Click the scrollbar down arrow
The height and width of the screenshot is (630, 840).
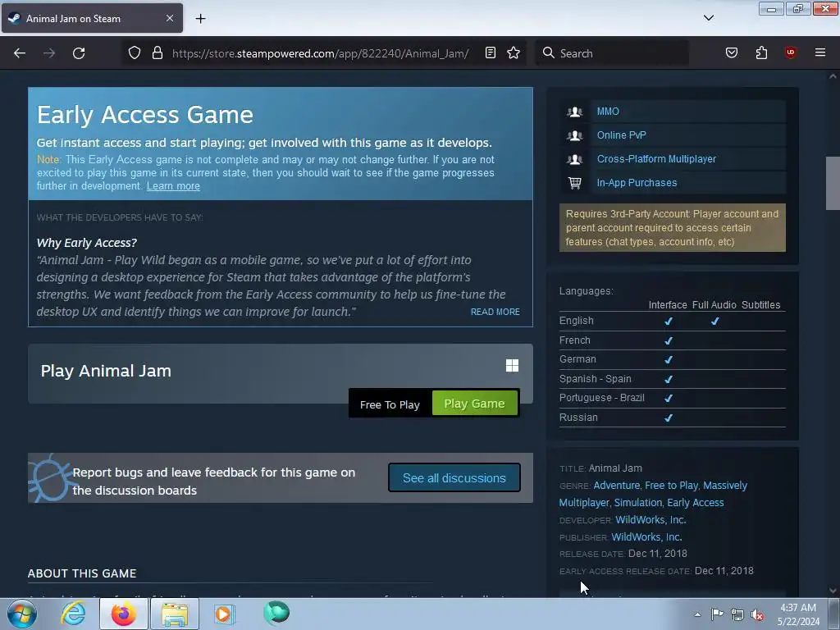point(833,591)
